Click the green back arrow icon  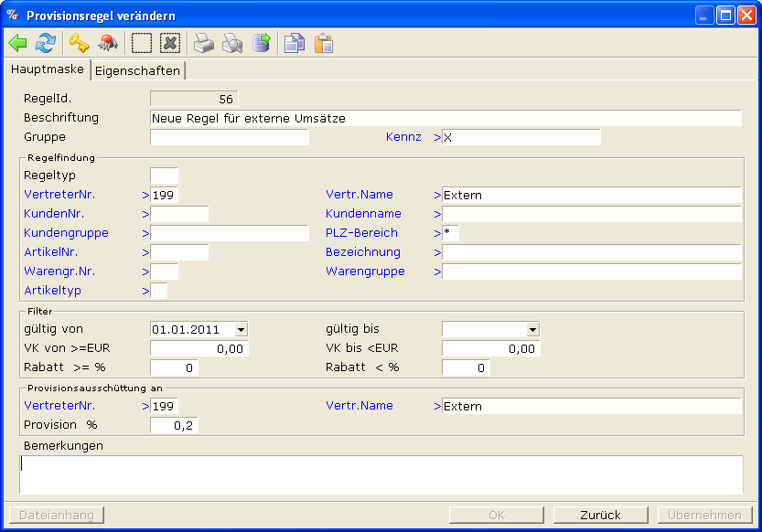pyautogui.click(x=18, y=43)
